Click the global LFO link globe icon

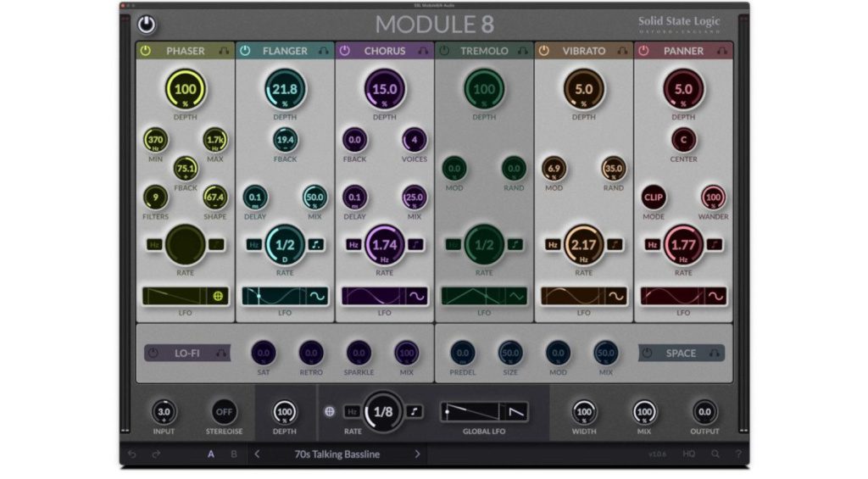click(x=330, y=411)
